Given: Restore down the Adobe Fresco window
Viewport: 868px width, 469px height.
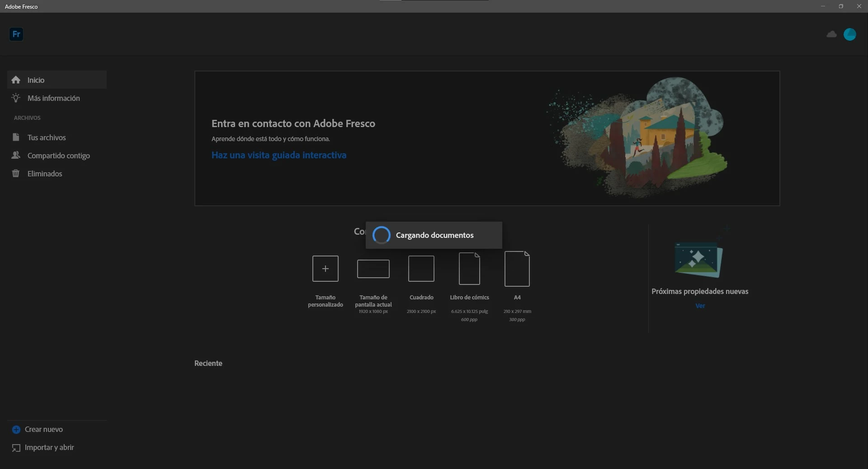Looking at the screenshot, I should [x=841, y=6].
